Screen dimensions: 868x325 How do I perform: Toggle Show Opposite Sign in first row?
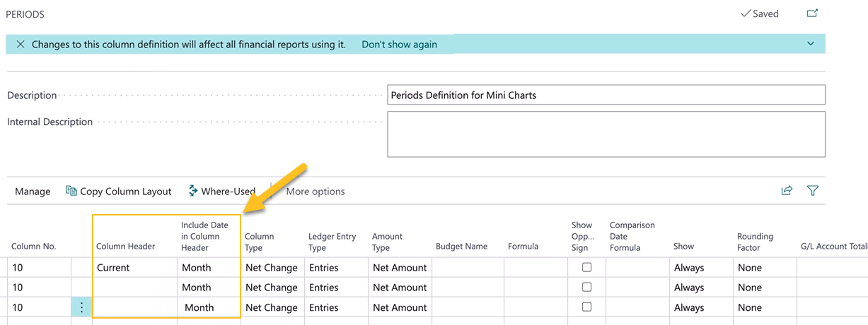click(586, 268)
